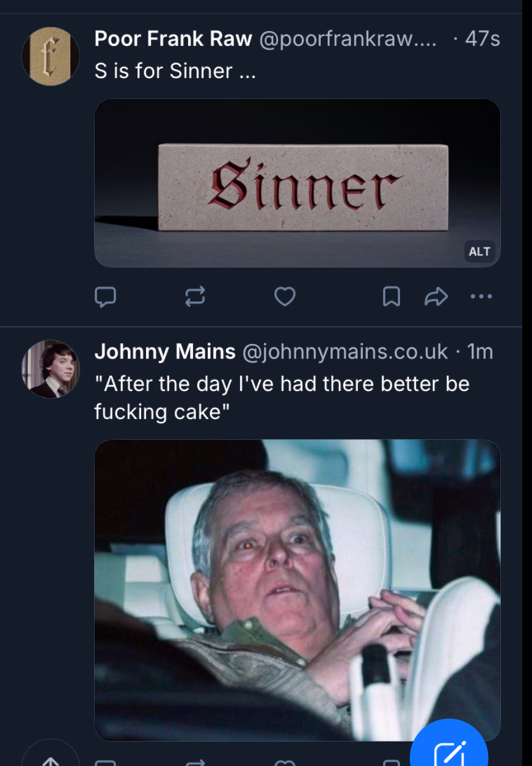532x766 pixels.
Task: Open the Sinner stone image
Action: tap(297, 183)
